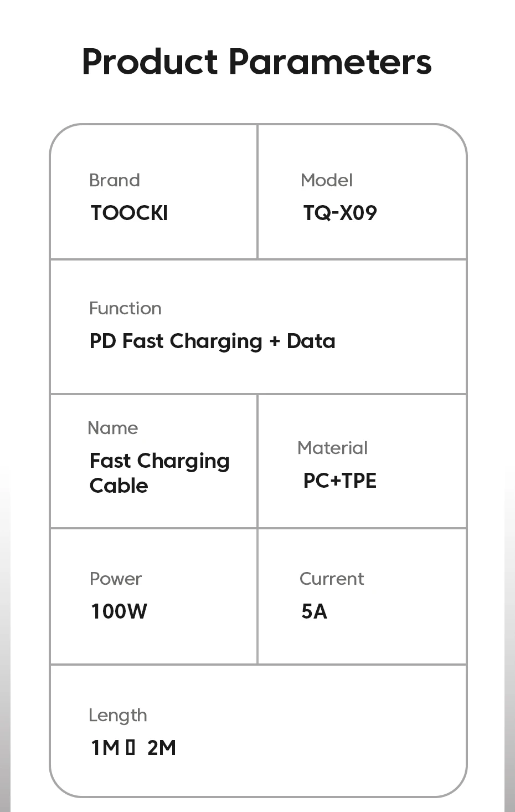
Task: Click the Function field label
Action: click(x=125, y=308)
